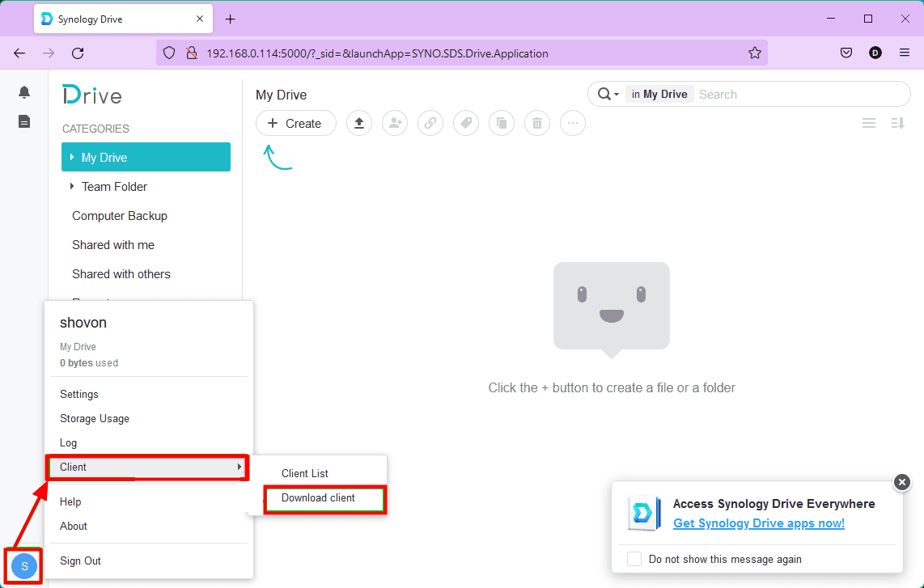The image size is (924, 588).
Task: Expand the My Drive tree arrow
Action: click(x=72, y=157)
